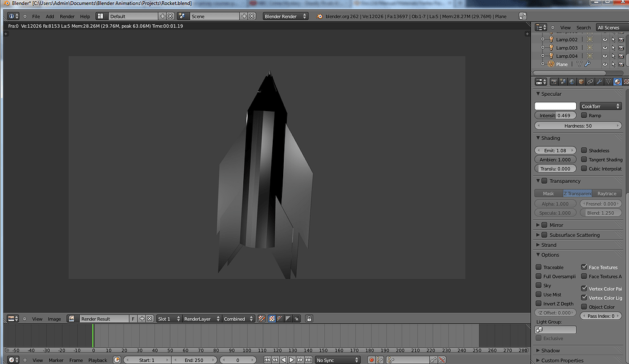Open the Render properties tab icon
The width and height of the screenshot is (629, 364).
click(554, 82)
